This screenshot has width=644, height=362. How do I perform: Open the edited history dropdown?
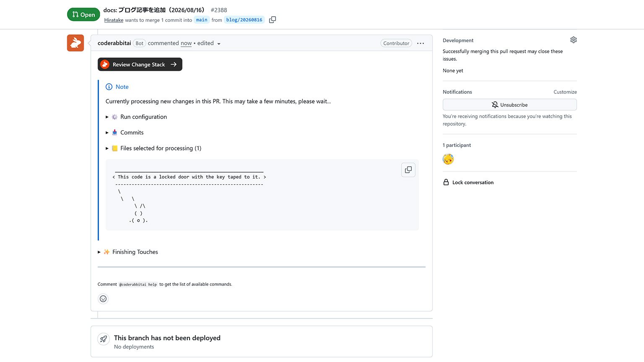coord(209,43)
